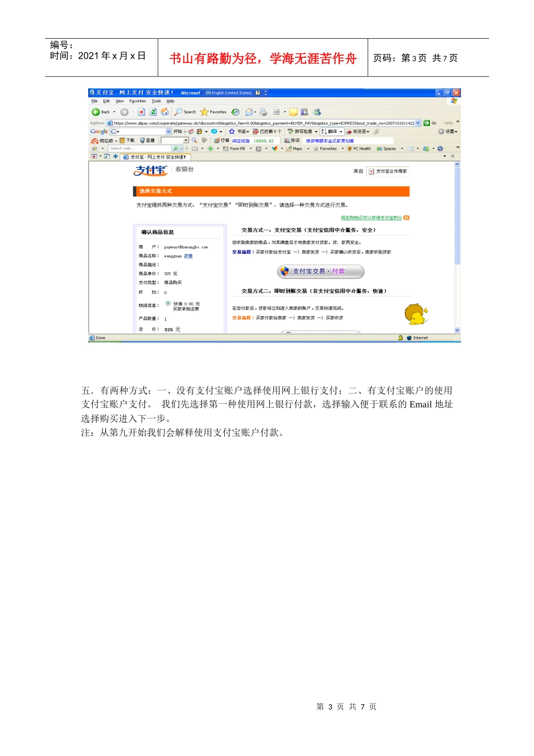This screenshot has width=534, height=756.
Task: Click the 18809.82 index value
Action: point(264,141)
